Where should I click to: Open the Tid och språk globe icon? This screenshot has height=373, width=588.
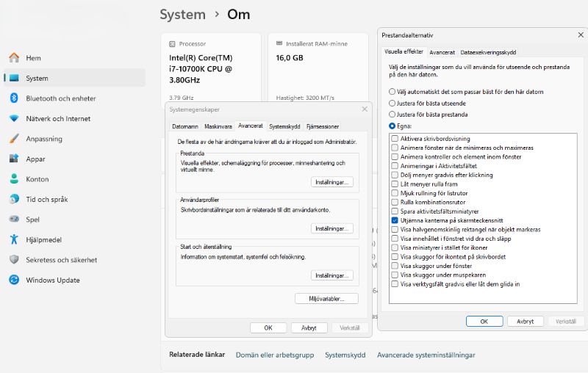[x=14, y=199]
